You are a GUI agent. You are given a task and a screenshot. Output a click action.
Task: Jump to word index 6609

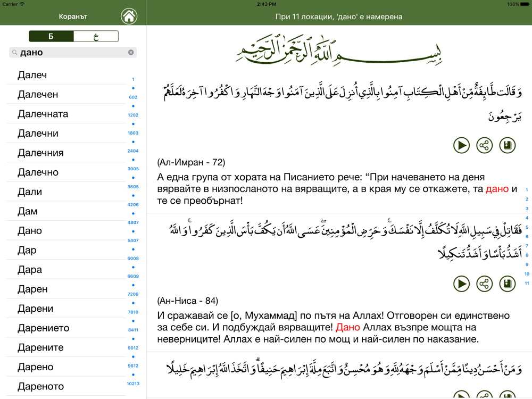click(x=133, y=276)
